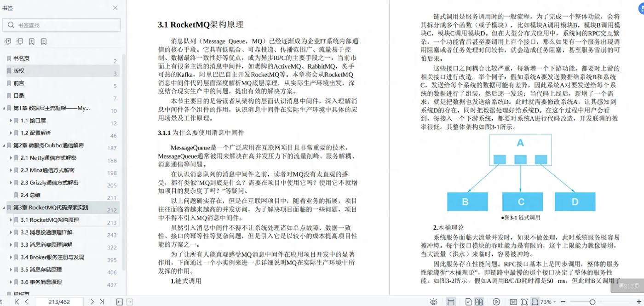The image size is (644, 306).
Task: Collapse the 第1章 数据层主流框架 chapter
Action: pos(4,108)
